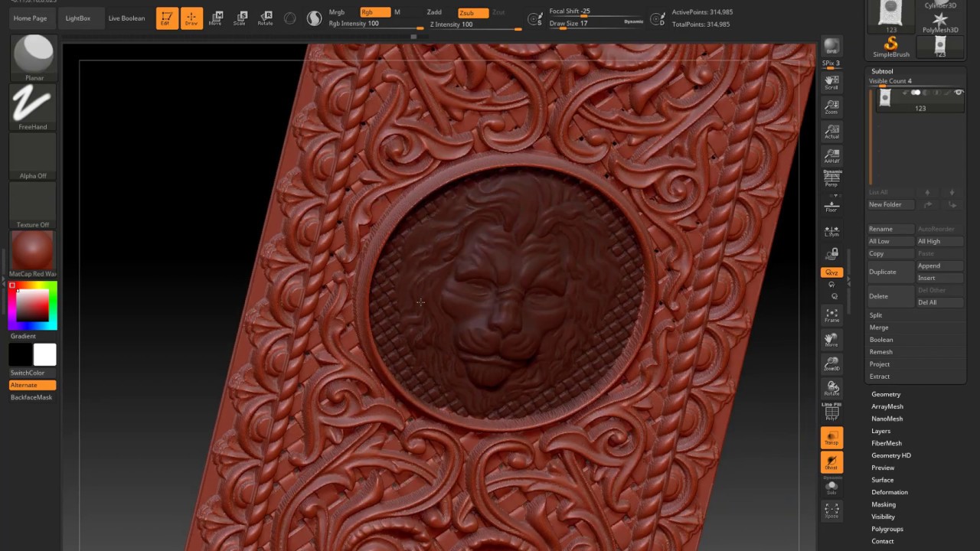Click the Xpose icon

pyautogui.click(x=831, y=510)
